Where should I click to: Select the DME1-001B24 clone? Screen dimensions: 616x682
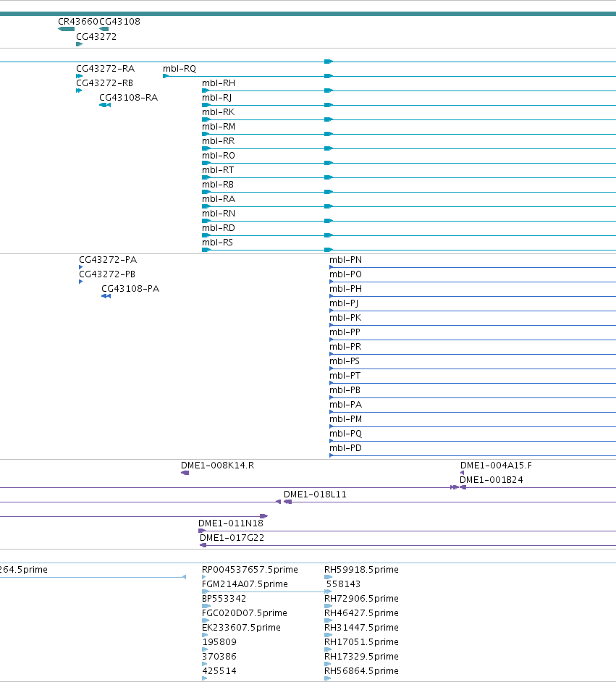(x=491, y=480)
